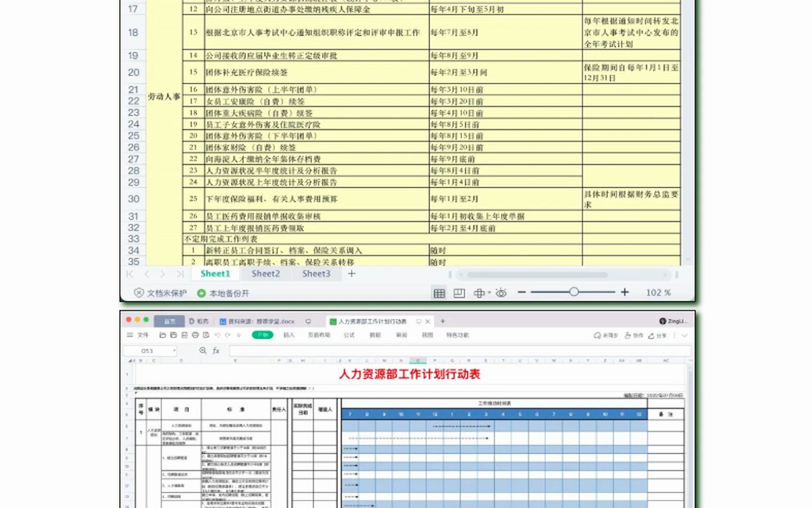Open the 特色功能 ribbon tab
Screen dimensions: 812x508
click(457, 335)
